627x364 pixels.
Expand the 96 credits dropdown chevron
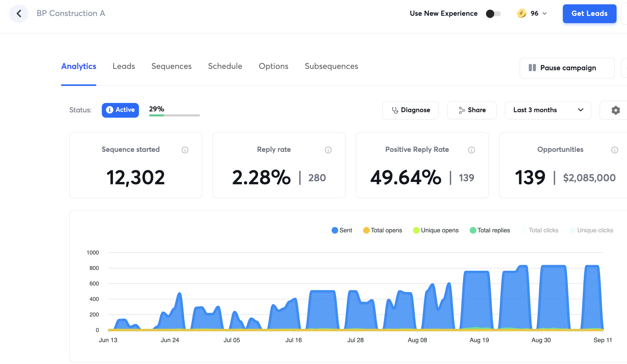pos(545,13)
